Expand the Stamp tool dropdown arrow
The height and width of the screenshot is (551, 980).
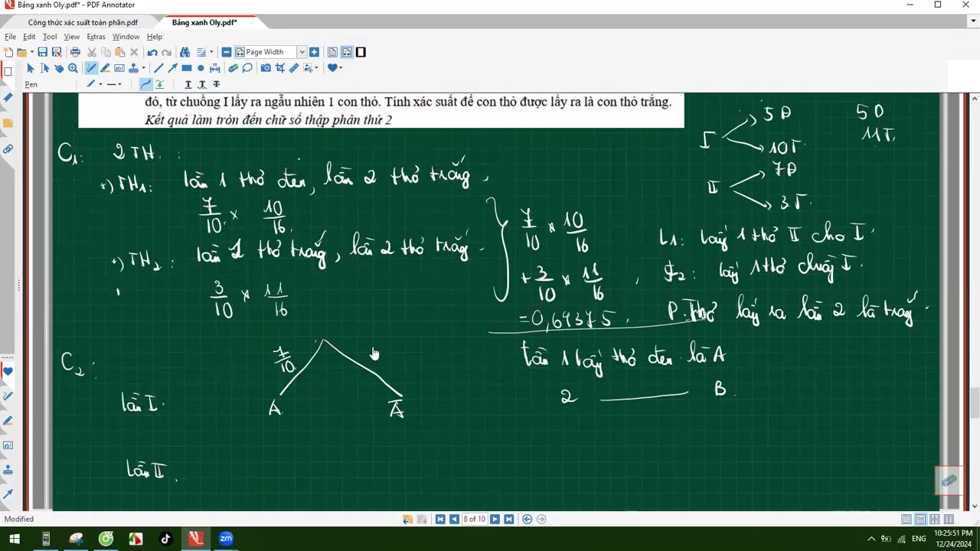coord(143,68)
